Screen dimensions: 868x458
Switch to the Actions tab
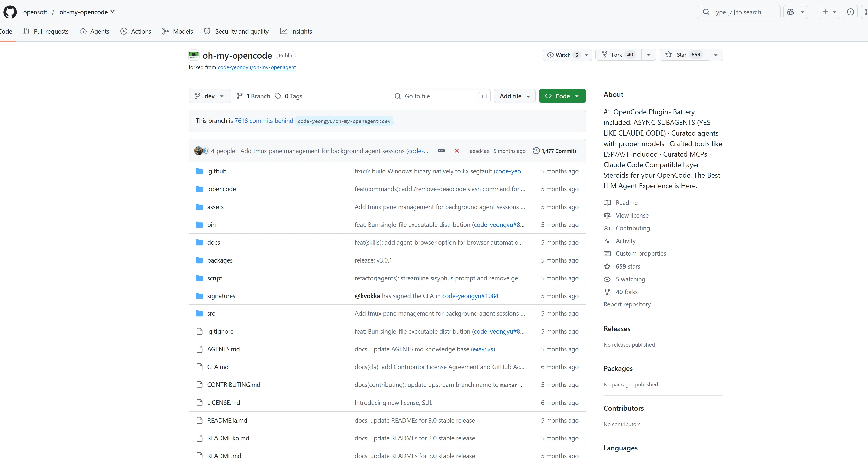[136, 31]
